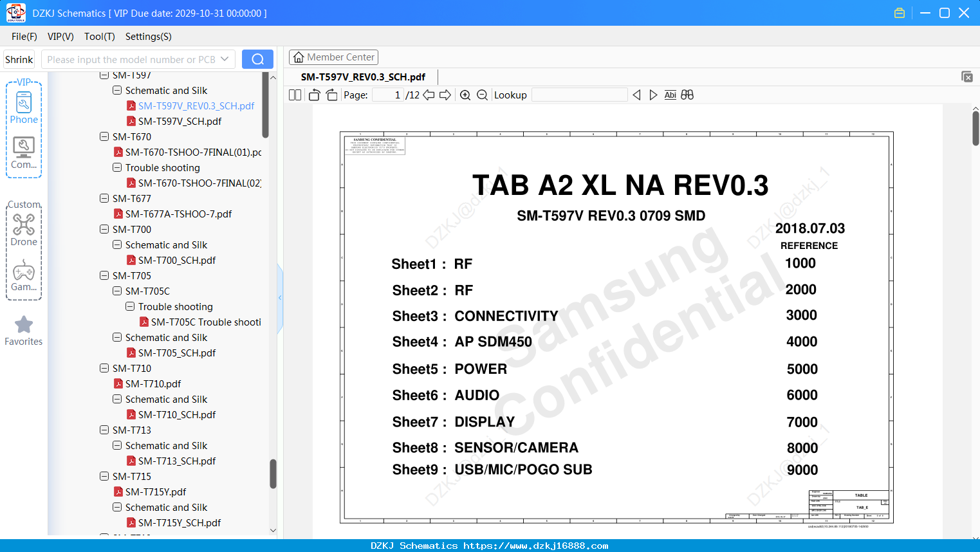
Task: Click the yellow briefcase icon in title bar
Action: click(x=900, y=13)
